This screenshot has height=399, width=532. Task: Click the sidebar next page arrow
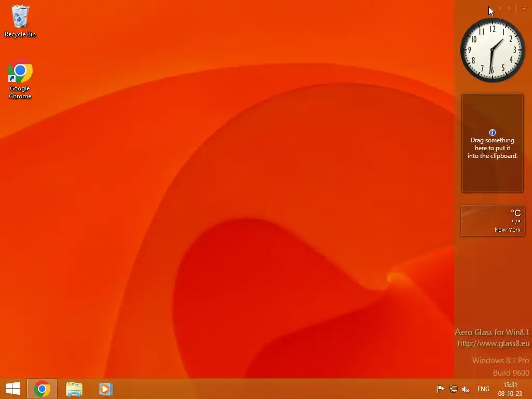[510, 8]
